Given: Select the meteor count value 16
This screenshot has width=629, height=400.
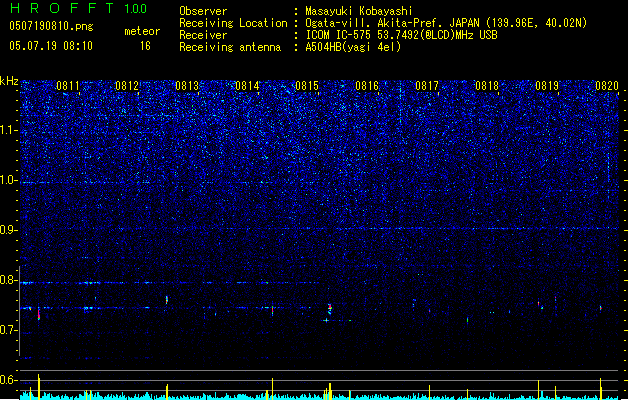Looking at the screenshot, I should tap(145, 46).
